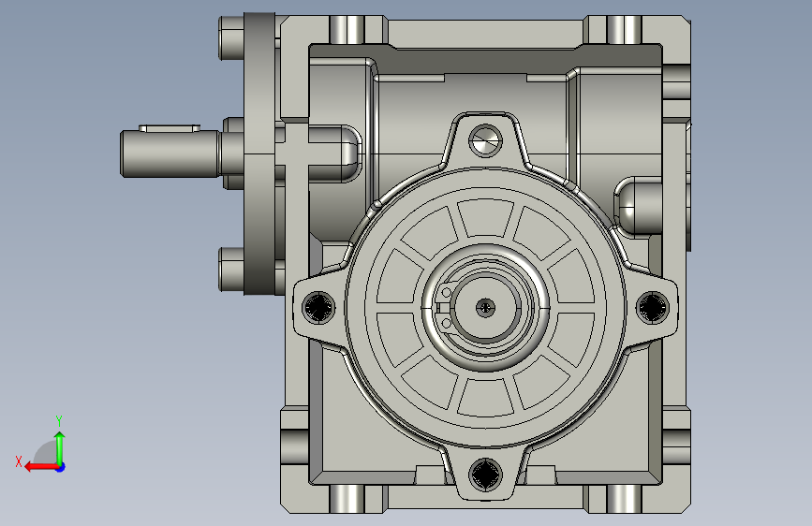Image resolution: width=812 pixels, height=526 pixels.
Task: Click the green Y axis arrow of the triad
Action: click(60, 447)
